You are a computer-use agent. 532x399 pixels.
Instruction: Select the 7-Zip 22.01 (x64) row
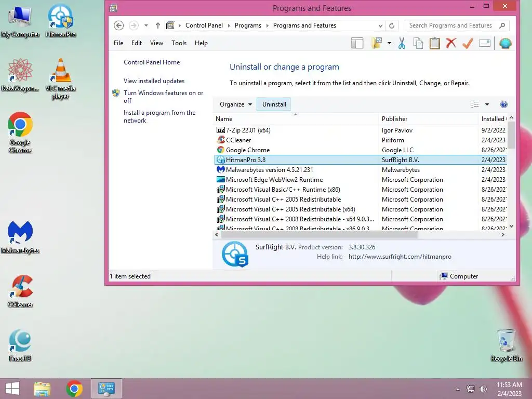[361, 130]
